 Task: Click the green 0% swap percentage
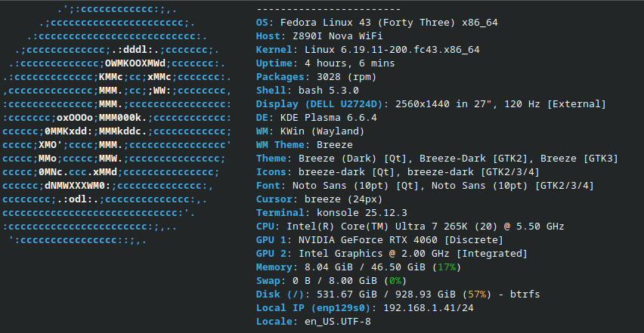[395, 280]
